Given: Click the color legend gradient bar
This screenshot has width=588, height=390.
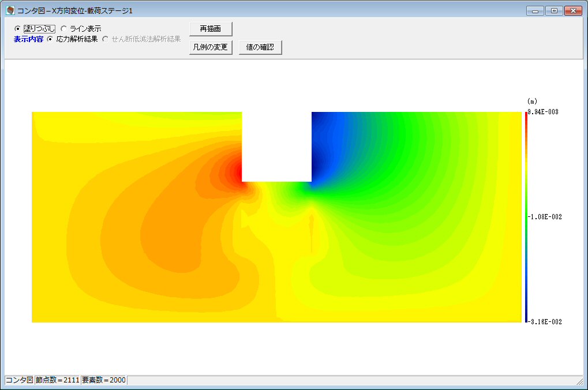Looking at the screenshot, I should pos(526,217).
